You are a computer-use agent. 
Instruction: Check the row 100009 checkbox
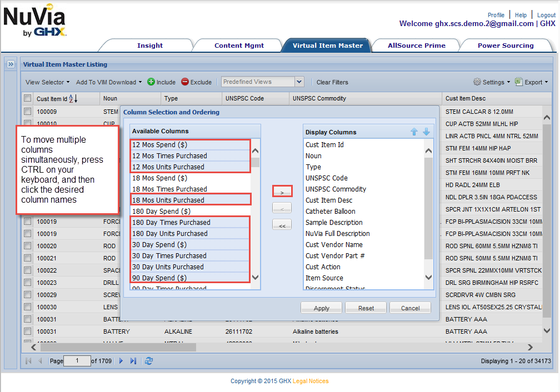tap(28, 112)
